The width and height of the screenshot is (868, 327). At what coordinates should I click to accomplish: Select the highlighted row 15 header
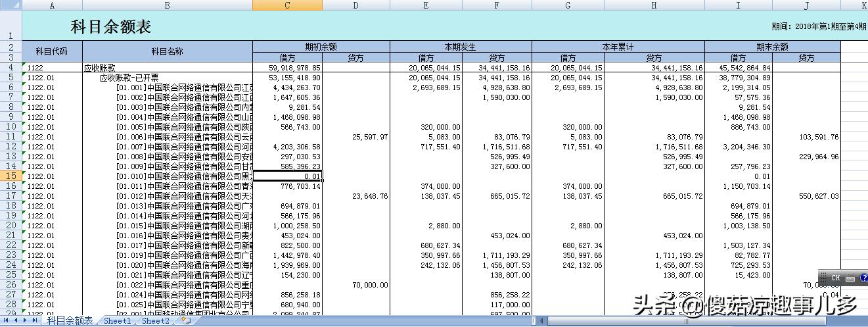pyautogui.click(x=11, y=176)
